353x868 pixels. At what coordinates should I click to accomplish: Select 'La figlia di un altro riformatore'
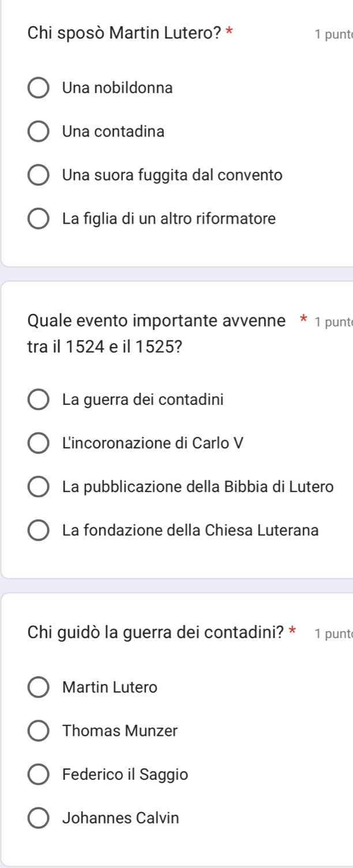coord(39,219)
